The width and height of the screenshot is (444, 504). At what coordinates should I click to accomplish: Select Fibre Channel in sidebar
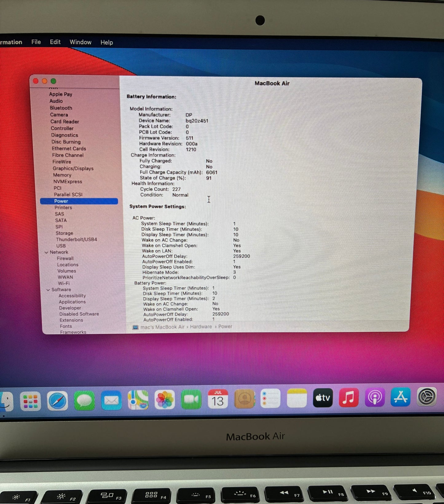(x=68, y=155)
